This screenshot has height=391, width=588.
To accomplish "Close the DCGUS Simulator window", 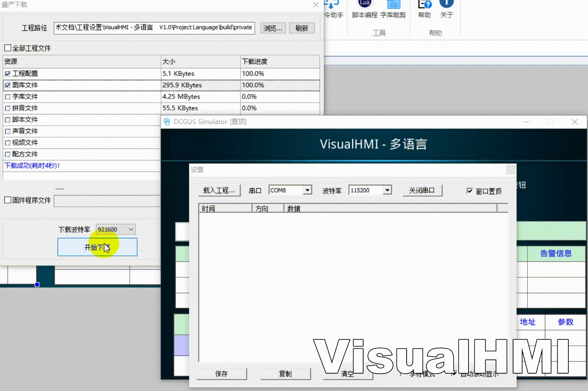I will tap(575, 122).
